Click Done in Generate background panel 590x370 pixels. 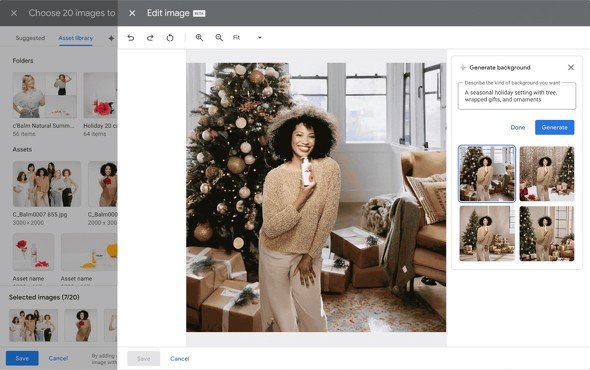[518, 128]
